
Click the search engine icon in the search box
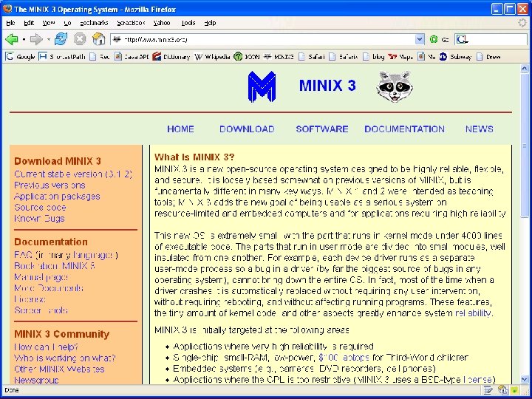click(x=462, y=39)
